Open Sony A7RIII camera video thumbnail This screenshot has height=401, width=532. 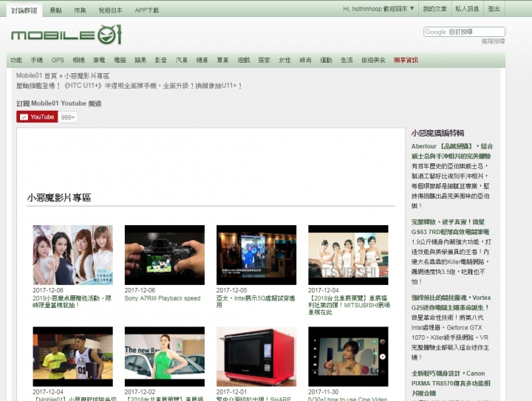point(165,255)
